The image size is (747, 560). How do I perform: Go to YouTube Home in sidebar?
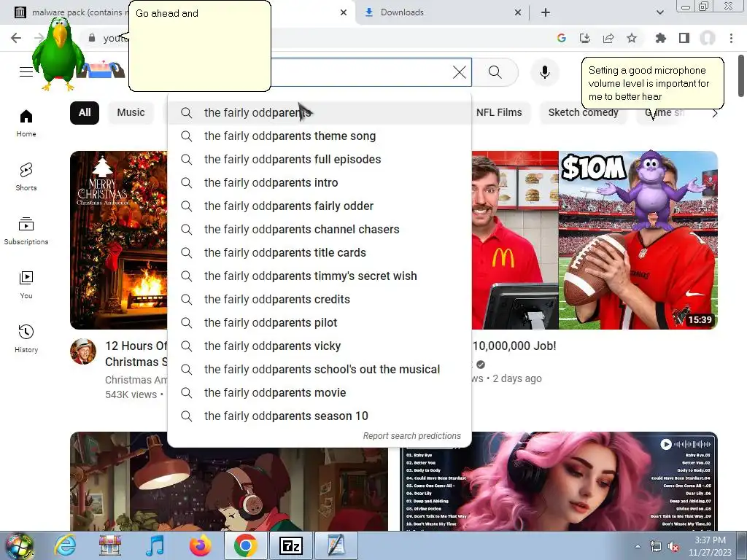click(x=26, y=122)
